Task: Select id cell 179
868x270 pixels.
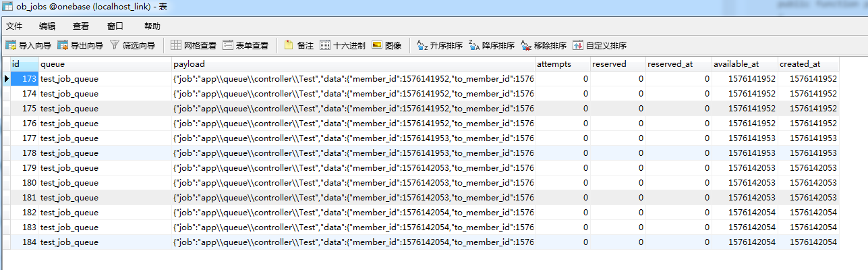Action: (x=24, y=167)
